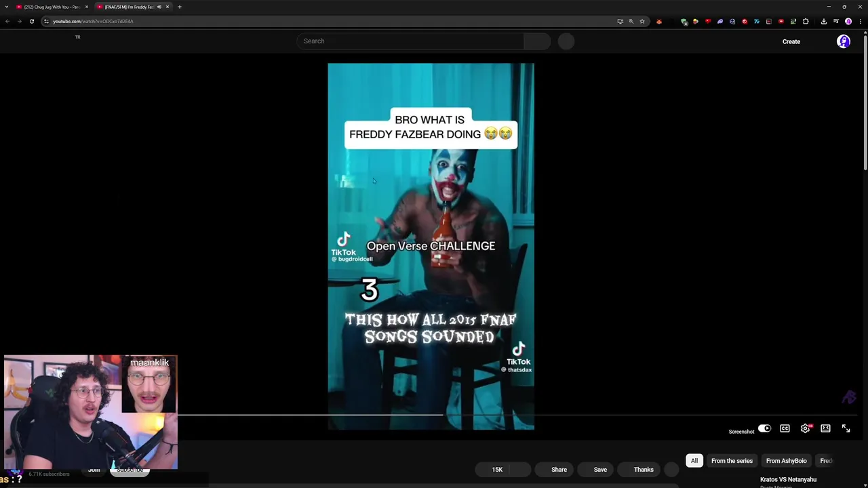Click the install app icon in the address bar
The image size is (868, 488).
(620, 21)
